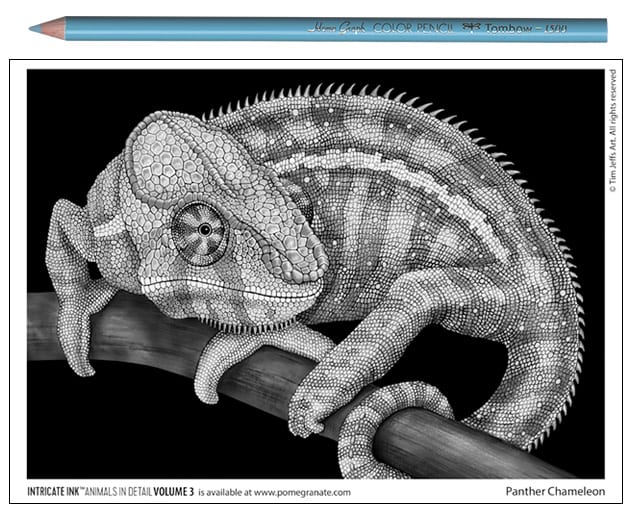This screenshot has width=631, height=514.
Task: Click the 'Panther Chameleon' caption
Action: (555, 491)
